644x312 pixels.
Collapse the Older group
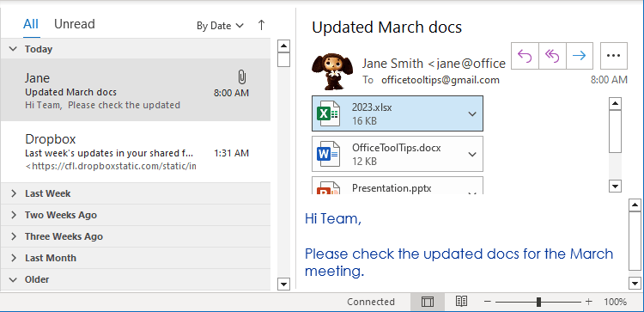[14, 279]
